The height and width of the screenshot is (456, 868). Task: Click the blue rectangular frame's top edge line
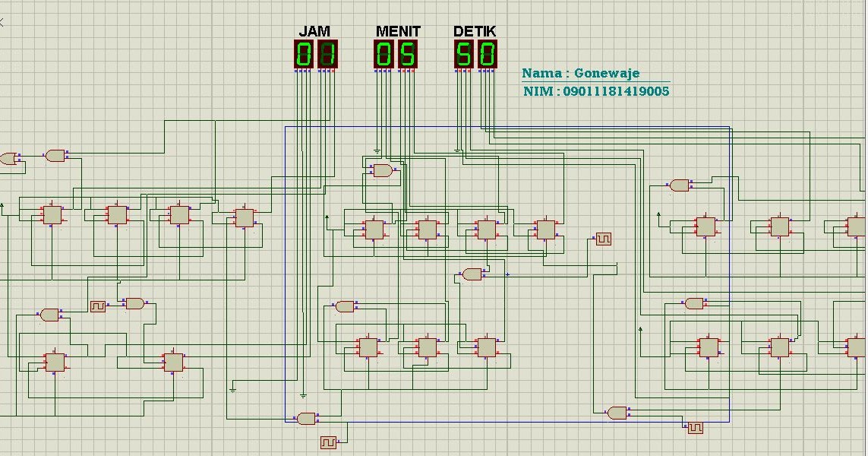(x=507, y=127)
